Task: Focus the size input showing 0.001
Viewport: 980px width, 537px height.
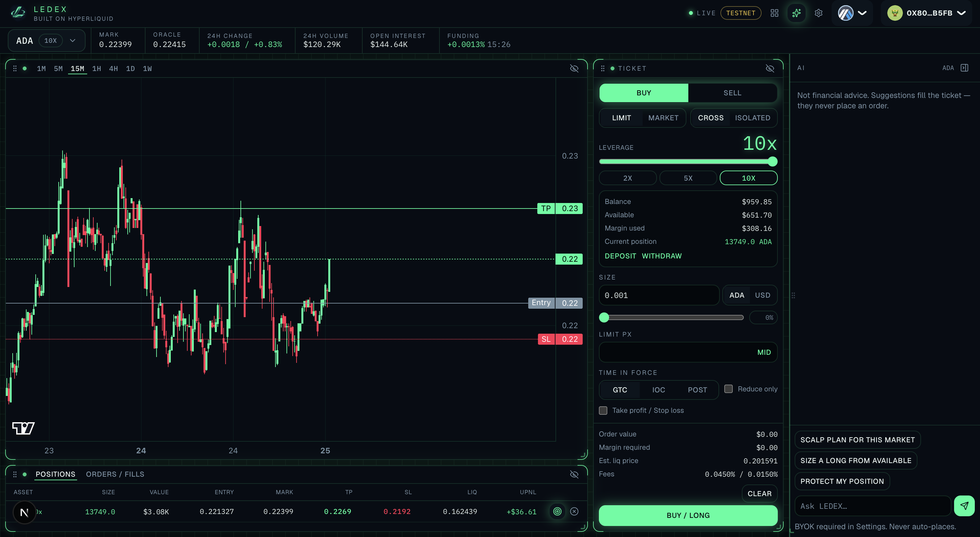Action: pyautogui.click(x=659, y=295)
